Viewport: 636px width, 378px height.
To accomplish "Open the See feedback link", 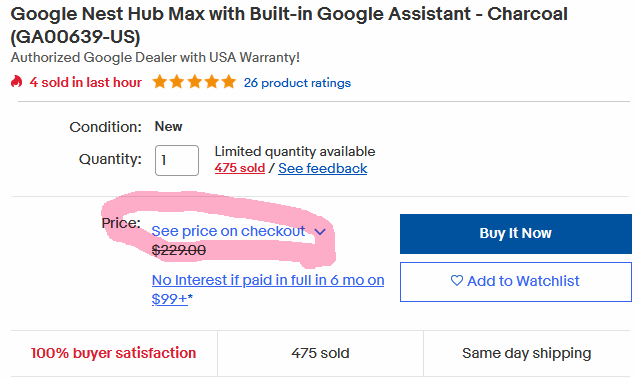I will click(322, 168).
